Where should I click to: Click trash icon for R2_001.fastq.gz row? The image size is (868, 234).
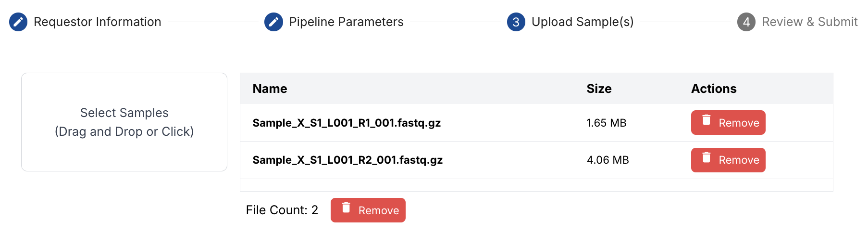click(707, 157)
